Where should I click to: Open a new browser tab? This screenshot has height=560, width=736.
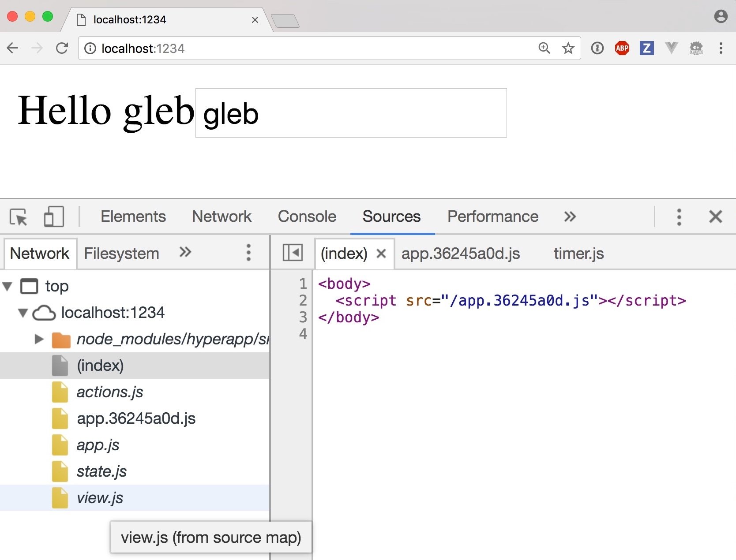285,21
